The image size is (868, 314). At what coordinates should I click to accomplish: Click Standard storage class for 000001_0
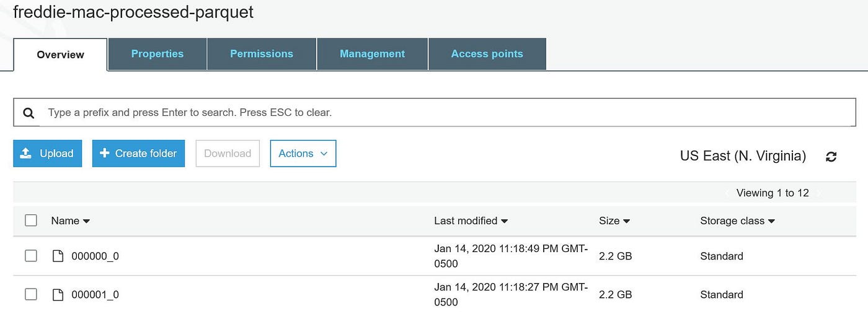(x=722, y=294)
